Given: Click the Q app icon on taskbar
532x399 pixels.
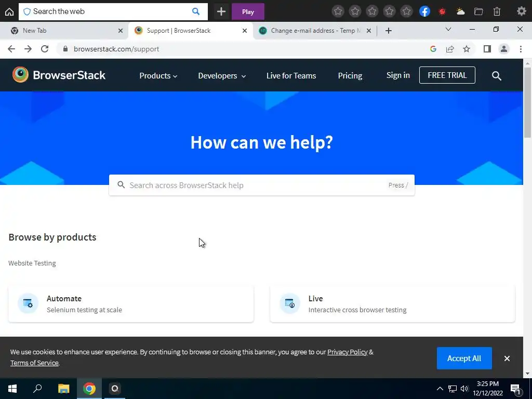Looking at the screenshot, I should pyautogui.click(x=115, y=389).
